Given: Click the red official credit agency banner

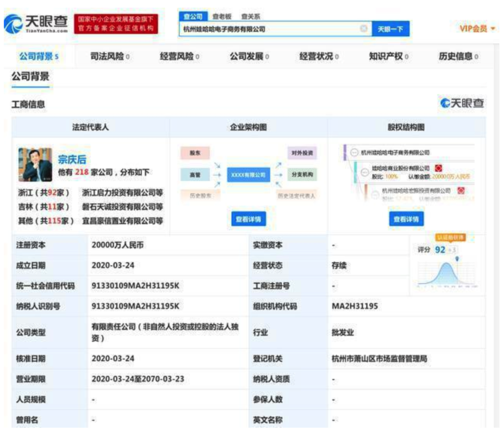Looking at the screenshot, I should point(116,24).
